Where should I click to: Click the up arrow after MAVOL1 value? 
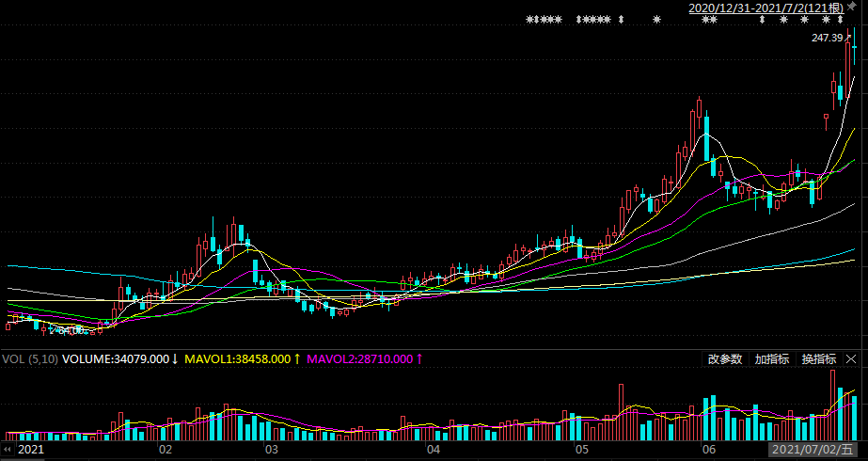click(298, 359)
